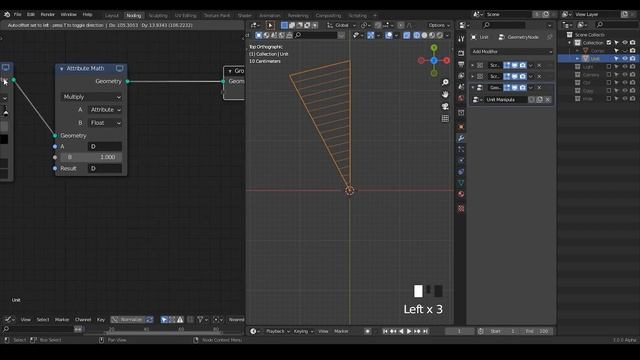The width and height of the screenshot is (640, 360).
Task: Select solid viewport shading
Action: [424, 36]
